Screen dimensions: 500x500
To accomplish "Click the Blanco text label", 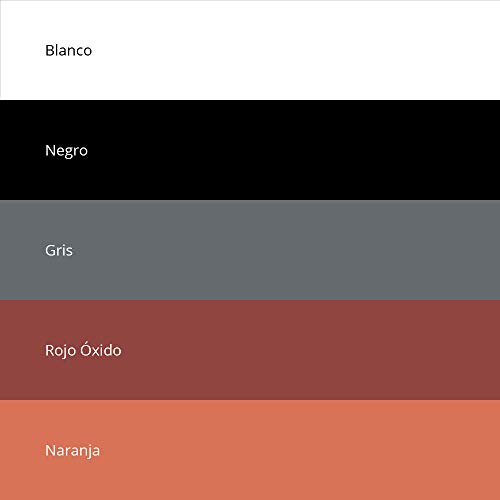I will click(x=69, y=51).
